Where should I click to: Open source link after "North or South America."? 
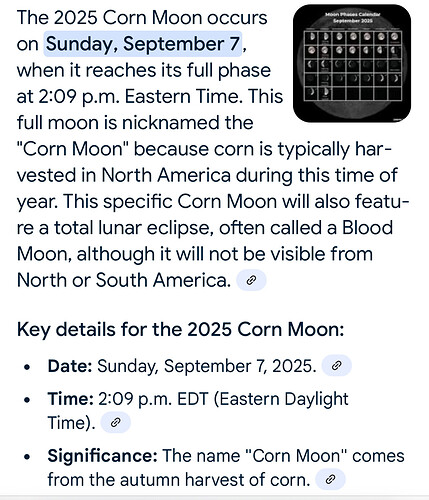click(251, 280)
